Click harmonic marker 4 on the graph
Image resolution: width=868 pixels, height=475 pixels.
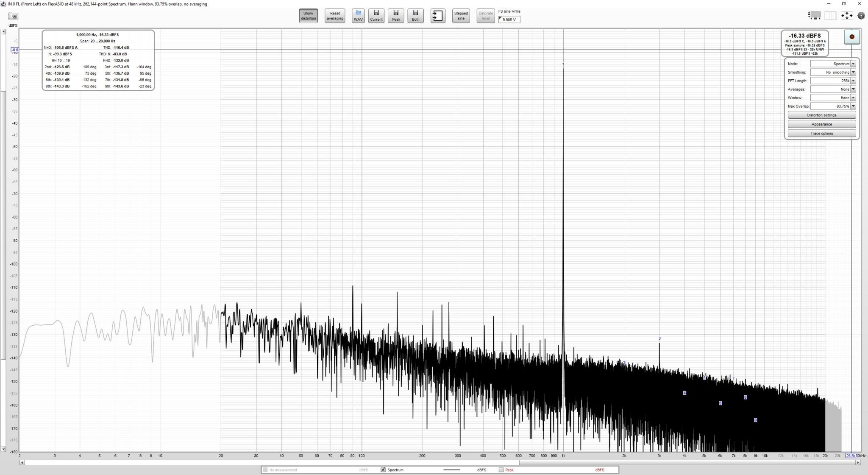click(684, 393)
